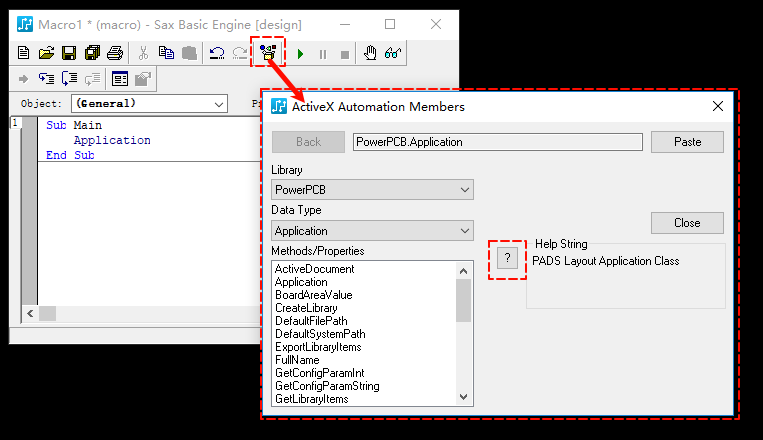Click the Undo arrow icon
Viewport: 763px width, 440px height.
(x=216, y=53)
